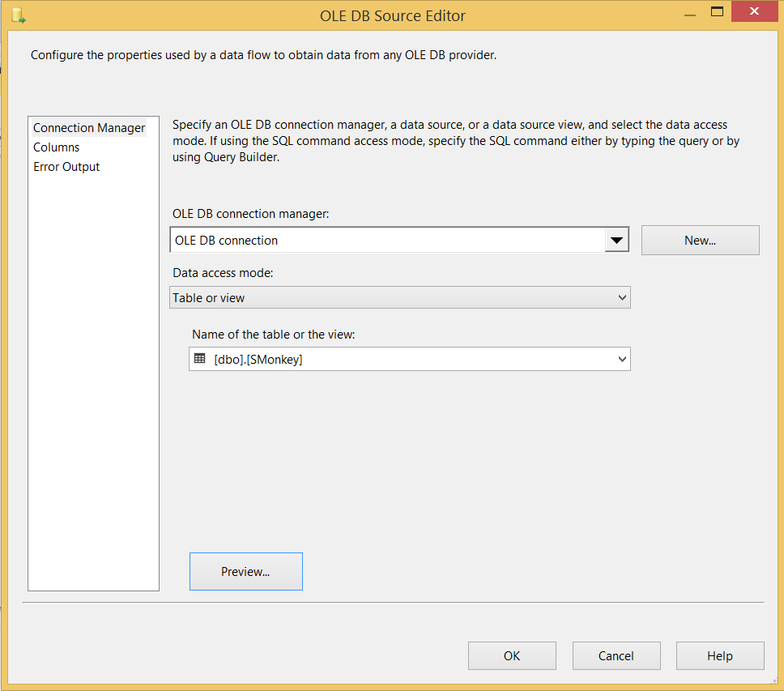Click the OLE DB connection text field
The height and width of the screenshot is (691, 784).
pos(387,241)
